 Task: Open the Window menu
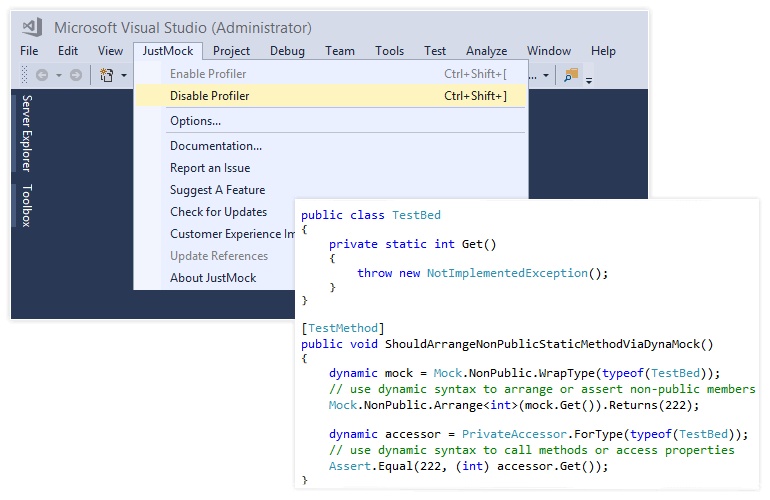tap(549, 51)
